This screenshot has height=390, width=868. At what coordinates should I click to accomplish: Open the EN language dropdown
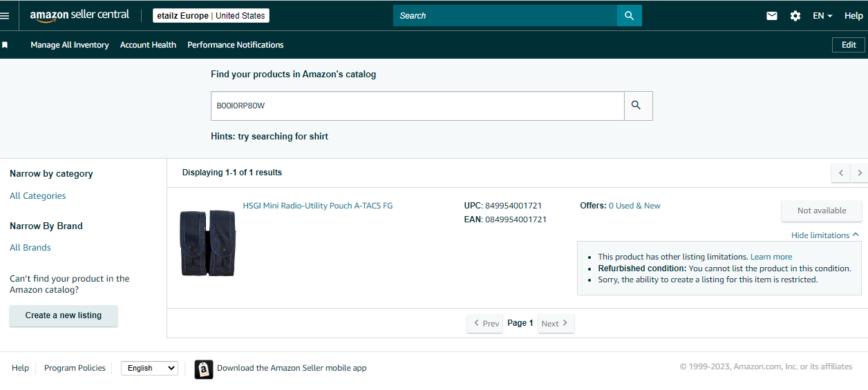click(822, 16)
